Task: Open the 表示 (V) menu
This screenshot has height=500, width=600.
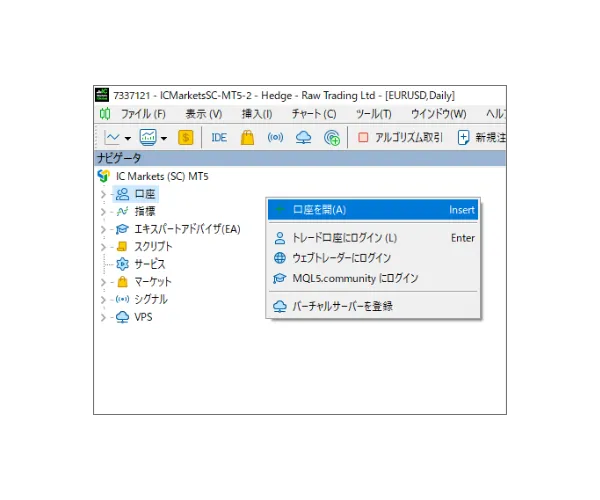Action: [x=204, y=114]
